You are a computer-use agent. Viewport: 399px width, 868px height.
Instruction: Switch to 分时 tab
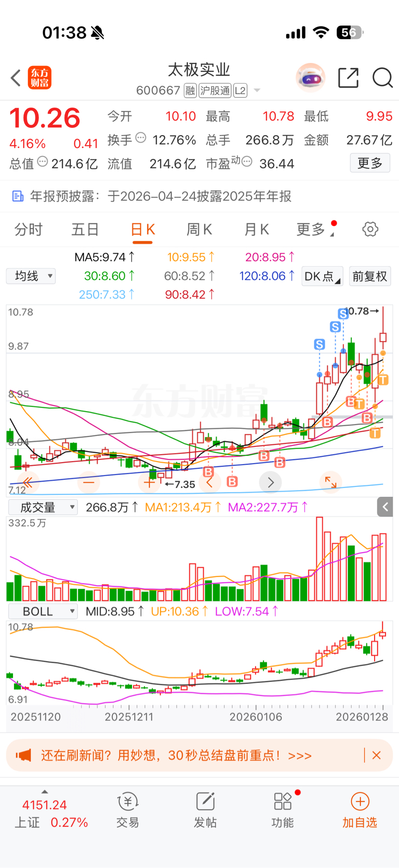click(x=29, y=229)
